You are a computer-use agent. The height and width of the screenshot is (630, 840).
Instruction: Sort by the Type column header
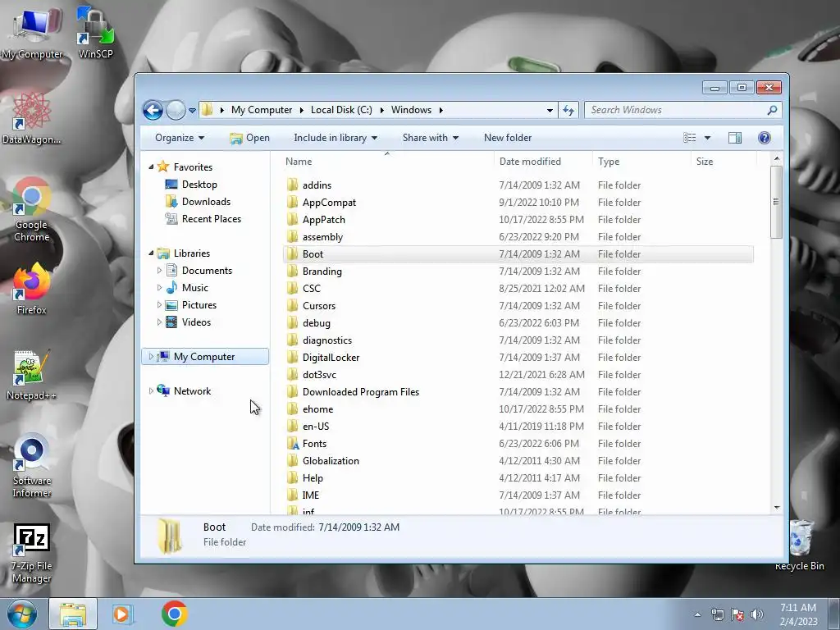click(x=641, y=162)
